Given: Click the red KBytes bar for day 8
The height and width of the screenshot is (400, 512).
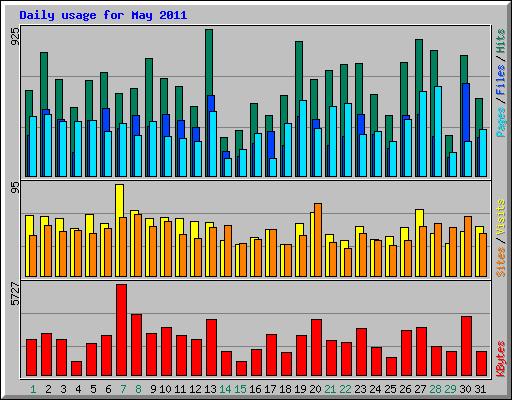Looking at the screenshot, I should tap(136, 345).
